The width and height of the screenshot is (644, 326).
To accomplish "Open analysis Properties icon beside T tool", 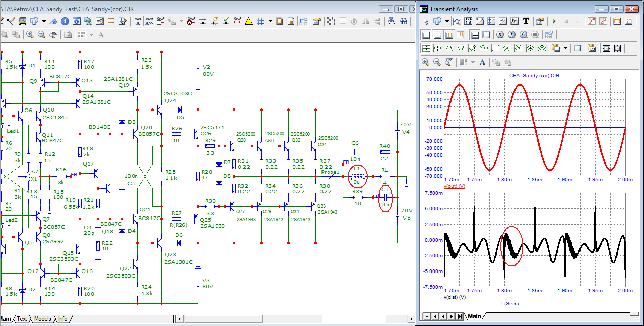I will pos(540,21).
